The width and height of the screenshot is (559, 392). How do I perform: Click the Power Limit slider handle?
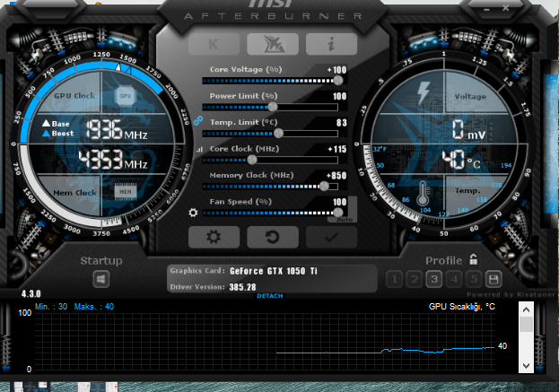click(x=273, y=107)
